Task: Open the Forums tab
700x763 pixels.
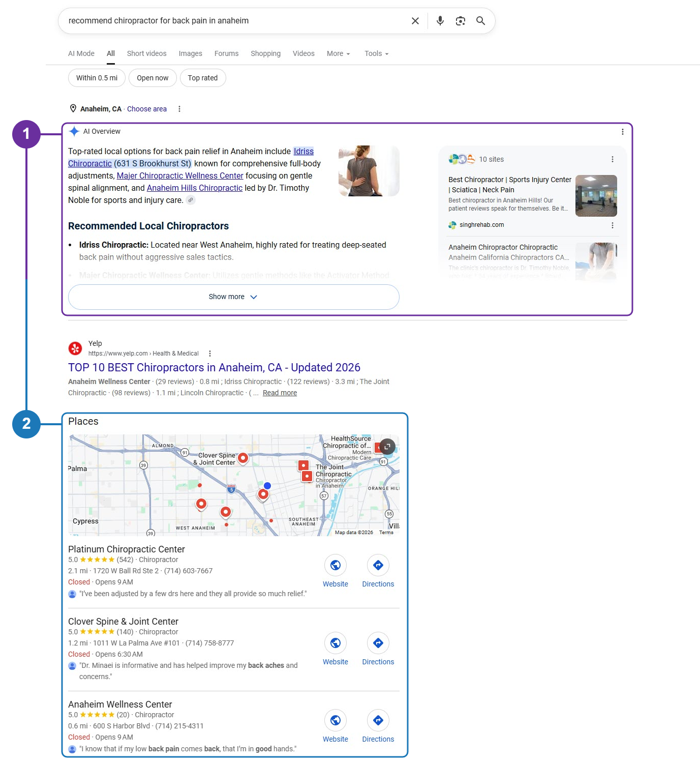Action: pos(227,53)
